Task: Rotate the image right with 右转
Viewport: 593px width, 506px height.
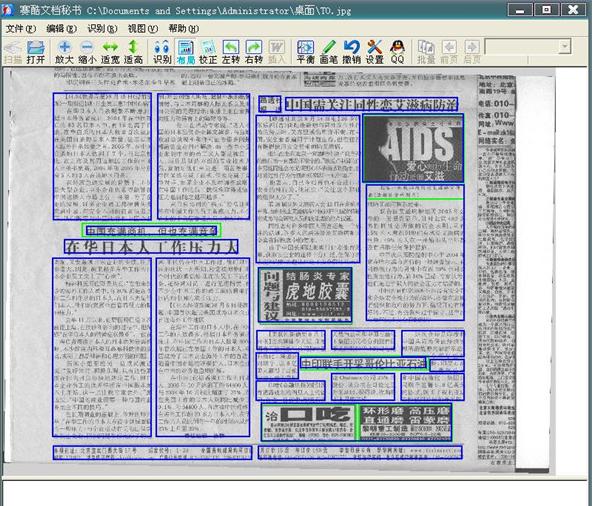Action: (x=254, y=52)
